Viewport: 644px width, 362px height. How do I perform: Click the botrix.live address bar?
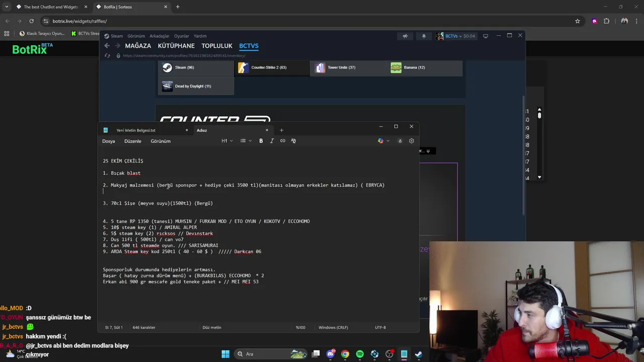tap(302, 21)
